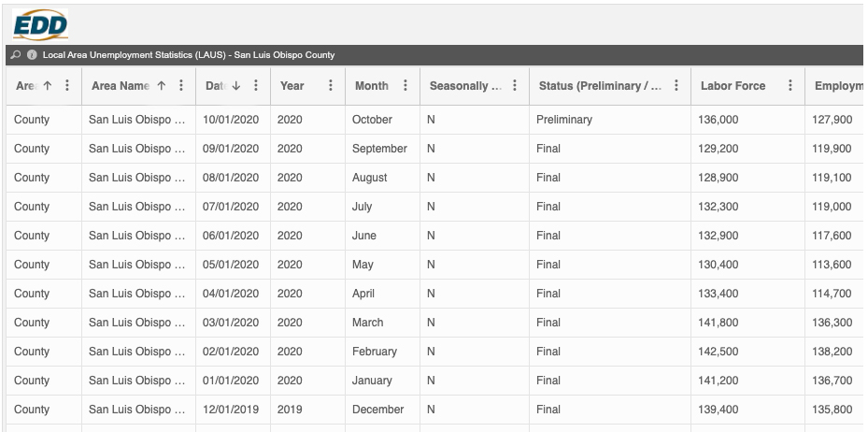The height and width of the screenshot is (432, 868).
Task: Open the Year column three-dot menu
Action: [331, 86]
